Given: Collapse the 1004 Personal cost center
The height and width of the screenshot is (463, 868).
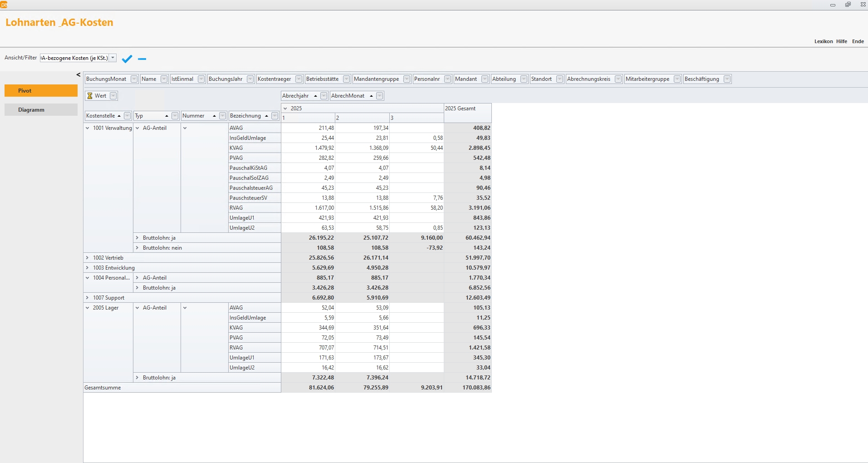Looking at the screenshot, I should (x=88, y=278).
